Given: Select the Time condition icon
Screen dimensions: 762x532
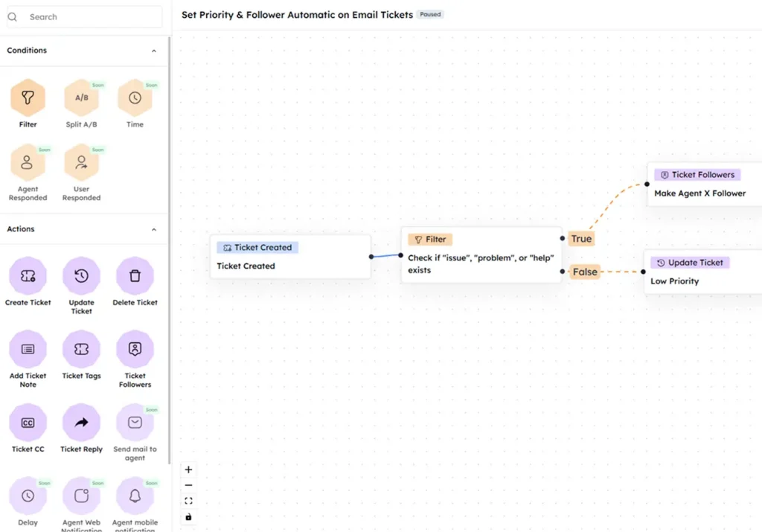Looking at the screenshot, I should (x=135, y=97).
